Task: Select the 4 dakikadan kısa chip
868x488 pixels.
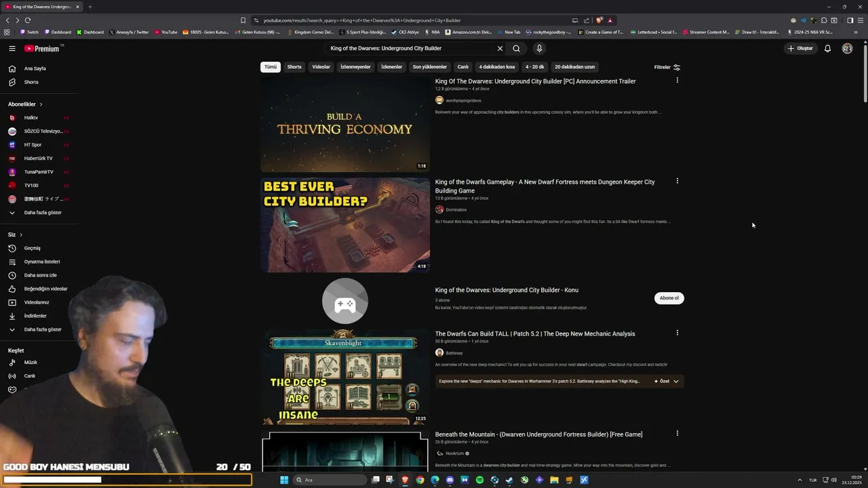Action: 497,67
